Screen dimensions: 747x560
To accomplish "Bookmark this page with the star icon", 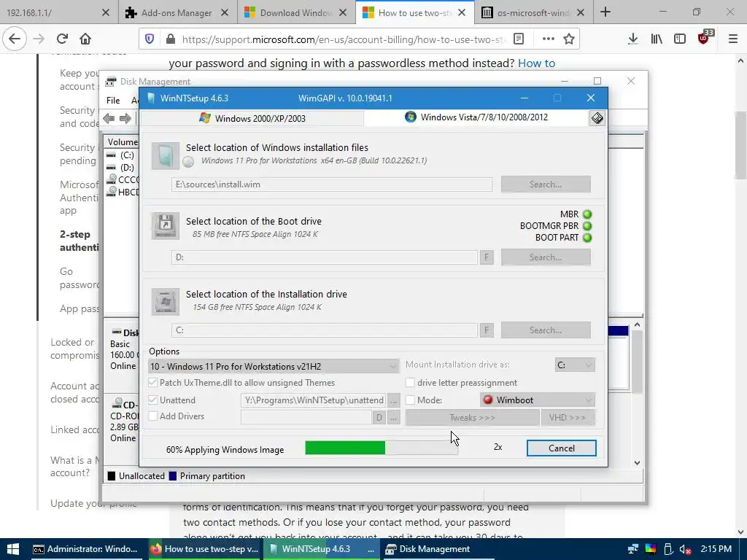I will (569, 39).
